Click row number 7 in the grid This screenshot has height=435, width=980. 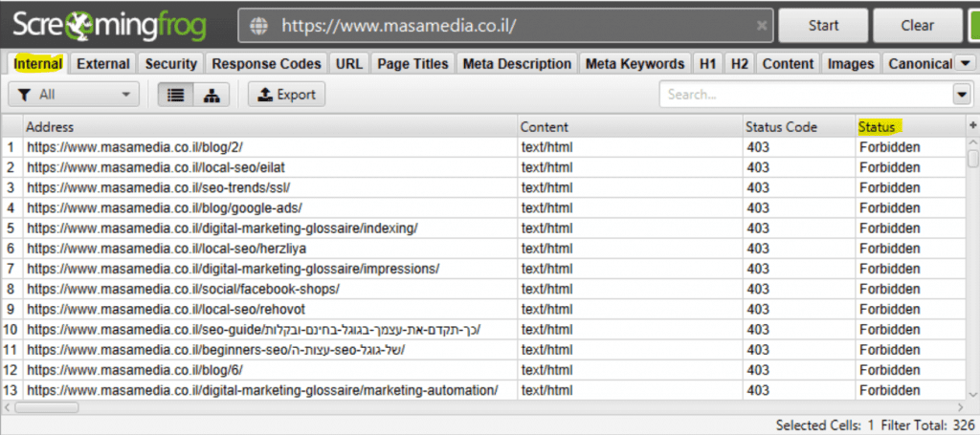point(10,269)
